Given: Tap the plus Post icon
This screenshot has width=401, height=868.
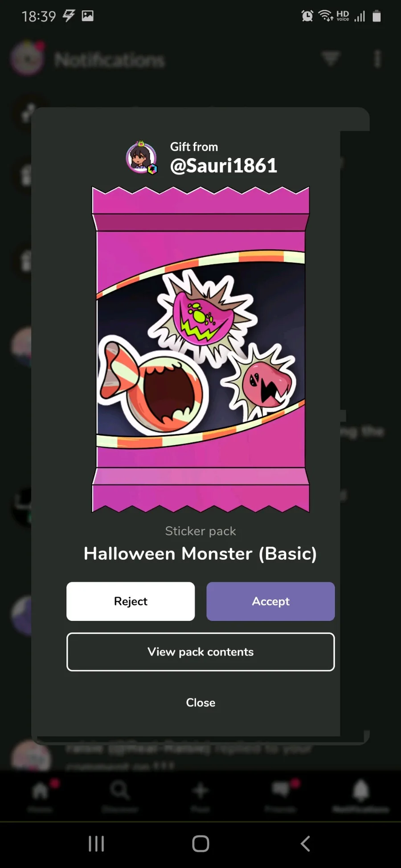Looking at the screenshot, I should (200, 796).
